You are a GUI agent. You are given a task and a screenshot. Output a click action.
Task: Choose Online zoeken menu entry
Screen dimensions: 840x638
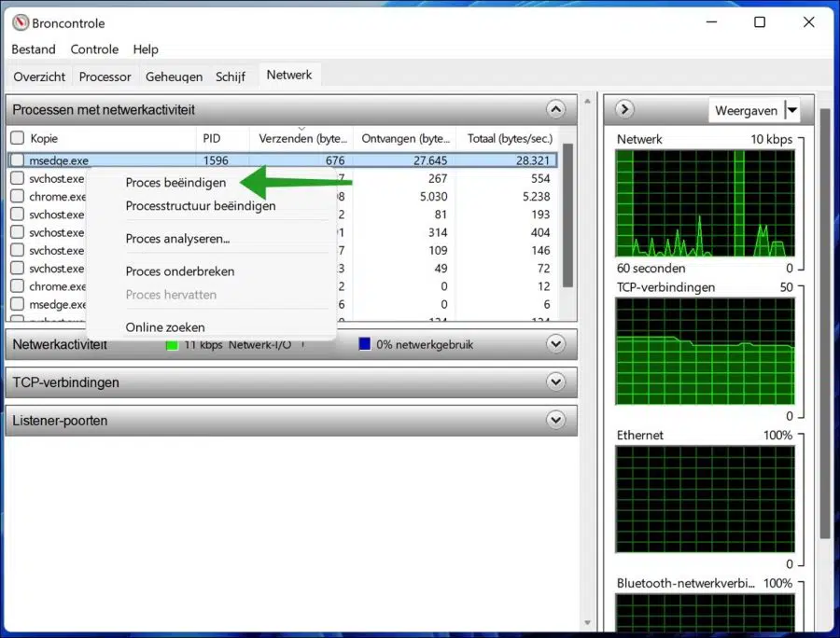coord(165,327)
